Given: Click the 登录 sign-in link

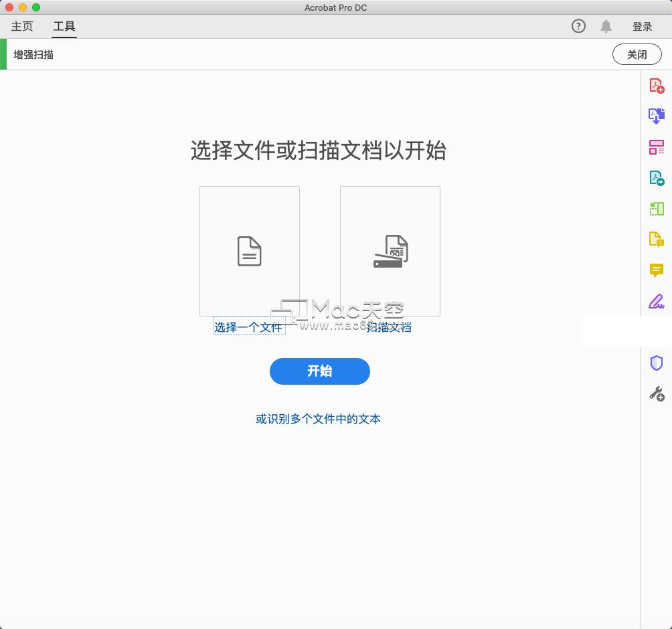Looking at the screenshot, I should pyautogui.click(x=642, y=26).
